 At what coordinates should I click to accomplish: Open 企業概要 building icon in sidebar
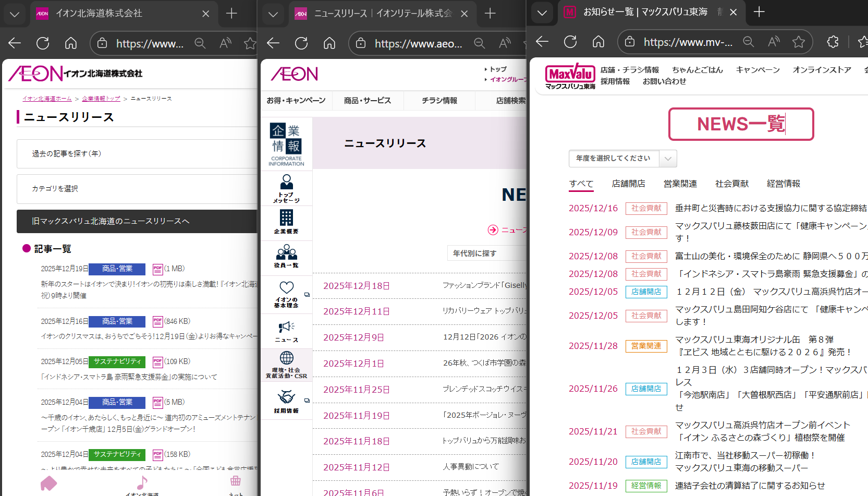point(286,222)
